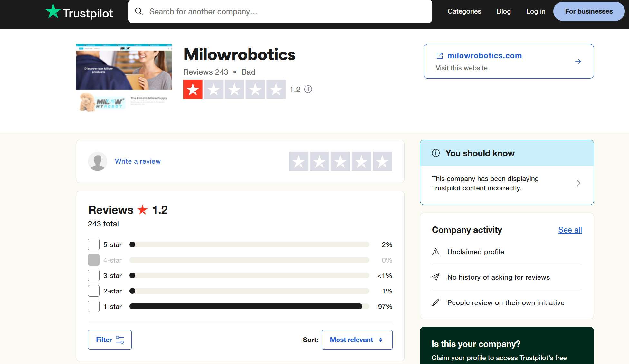Open the rating info tooltip beside 1.2
629x364 pixels.
pos(308,89)
